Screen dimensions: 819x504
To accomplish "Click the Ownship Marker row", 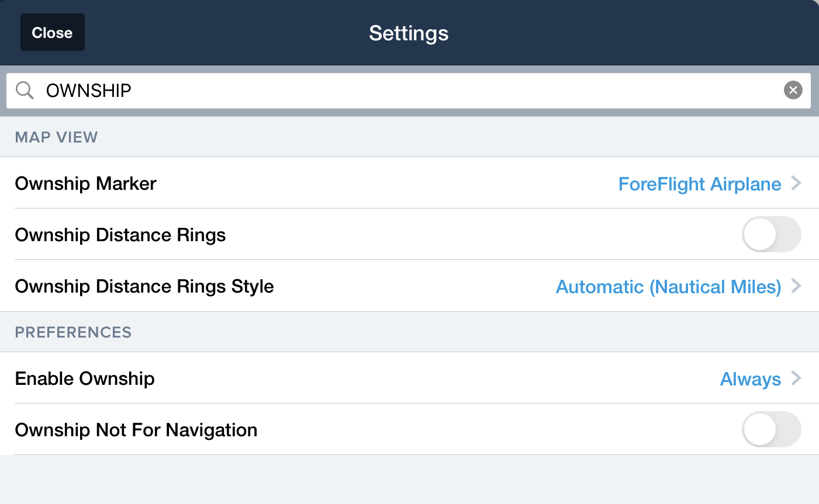I will click(x=85, y=183).
